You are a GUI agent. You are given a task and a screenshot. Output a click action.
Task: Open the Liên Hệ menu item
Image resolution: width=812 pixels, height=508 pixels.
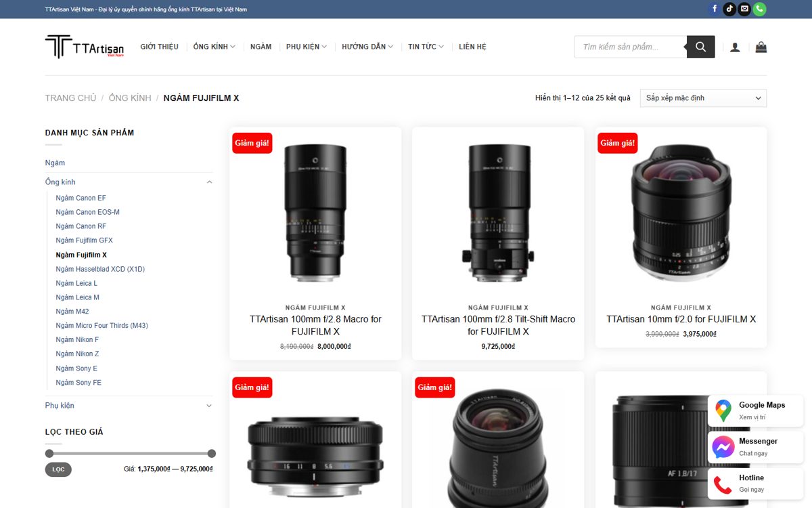pos(472,47)
